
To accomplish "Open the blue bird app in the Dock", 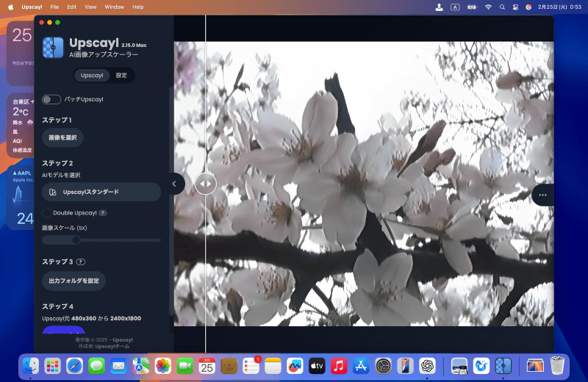I will (481, 366).
